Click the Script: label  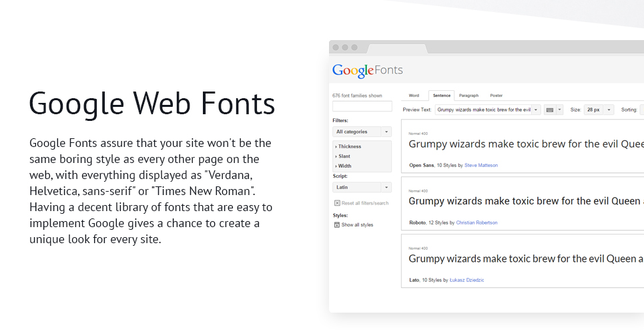pos(340,176)
